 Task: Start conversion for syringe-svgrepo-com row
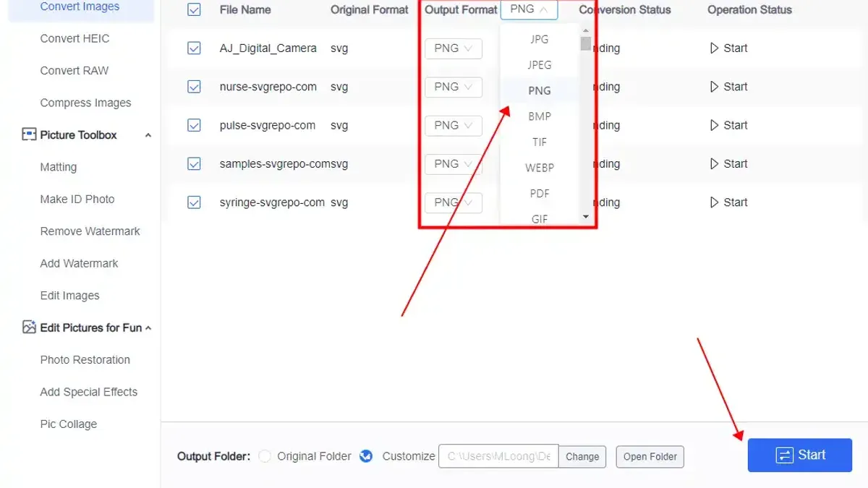tap(728, 202)
